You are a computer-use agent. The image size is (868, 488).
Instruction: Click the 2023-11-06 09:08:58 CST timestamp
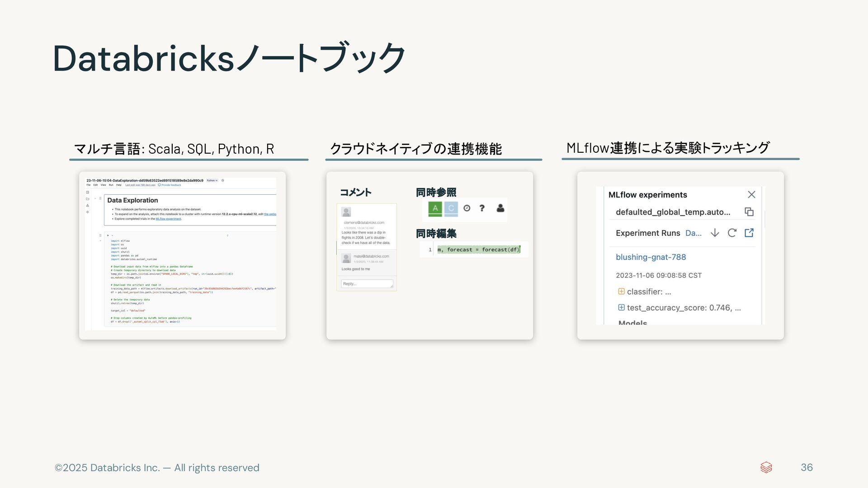(658, 275)
